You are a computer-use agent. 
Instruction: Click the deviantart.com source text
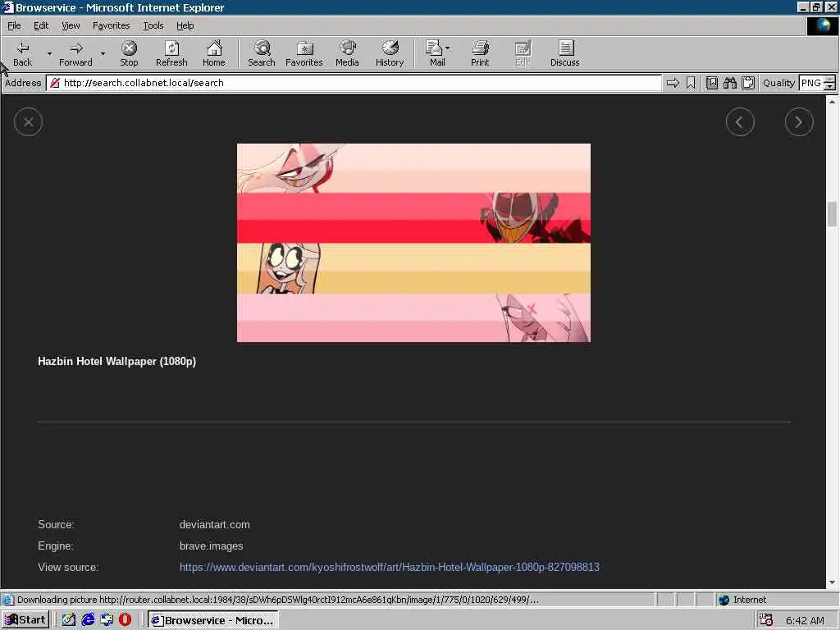click(214, 524)
